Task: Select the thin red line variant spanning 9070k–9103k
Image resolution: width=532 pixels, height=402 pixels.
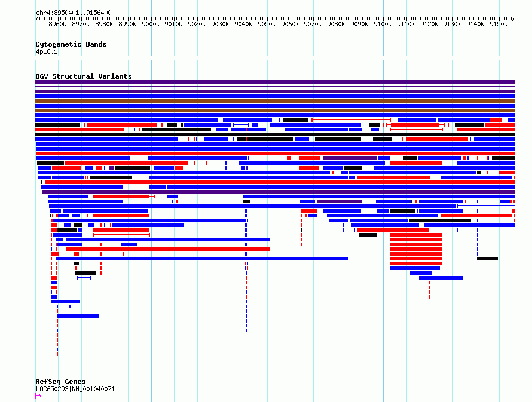Action: tap(351, 120)
